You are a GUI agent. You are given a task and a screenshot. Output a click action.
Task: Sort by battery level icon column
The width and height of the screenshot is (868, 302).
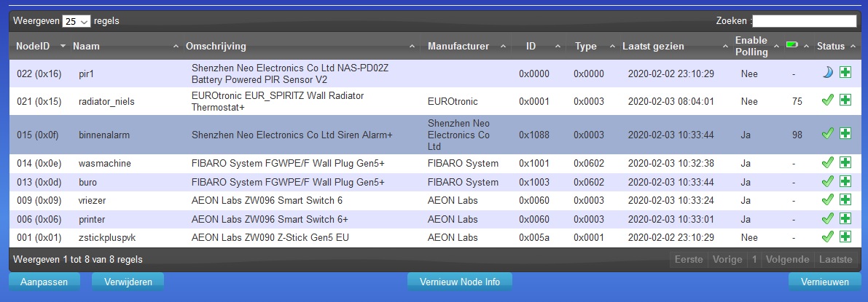[x=792, y=45]
